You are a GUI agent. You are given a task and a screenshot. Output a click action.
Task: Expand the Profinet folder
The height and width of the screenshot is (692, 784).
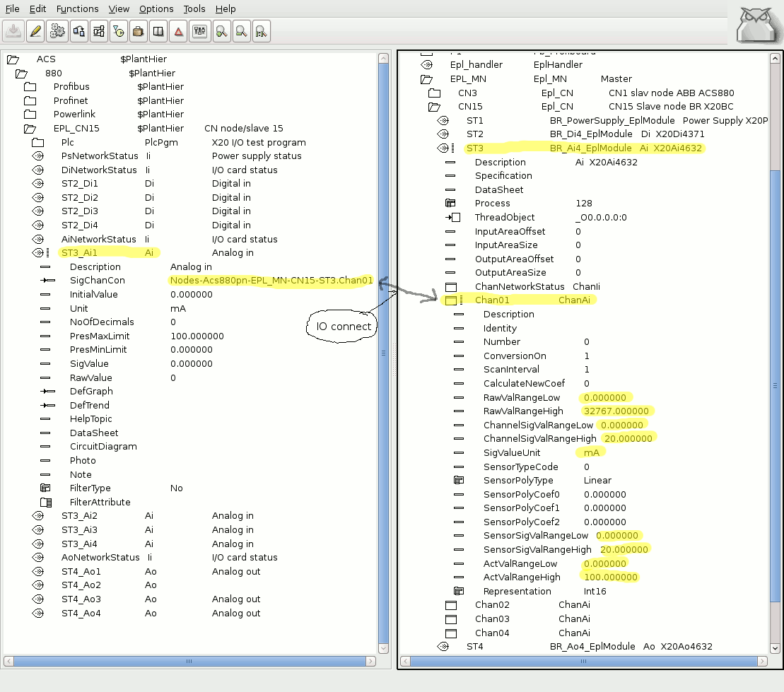30,100
